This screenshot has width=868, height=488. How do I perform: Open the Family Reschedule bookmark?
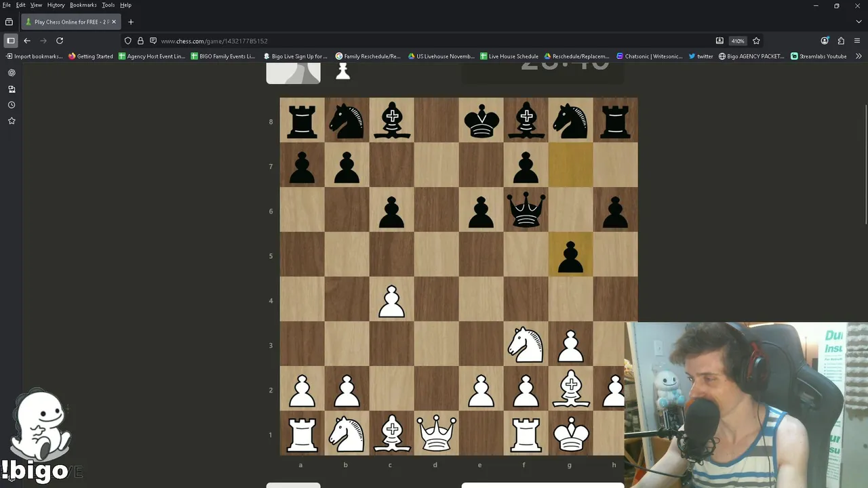tap(368, 56)
